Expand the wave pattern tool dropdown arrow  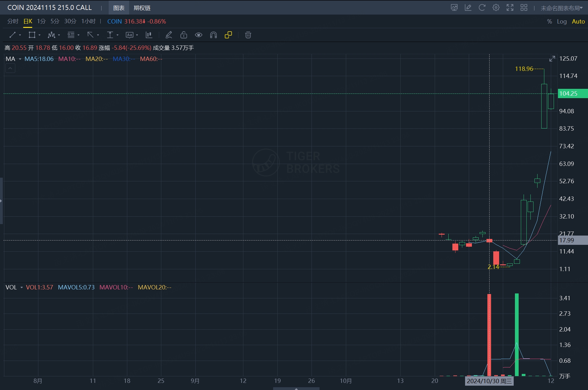pyautogui.click(x=59, y=35)
